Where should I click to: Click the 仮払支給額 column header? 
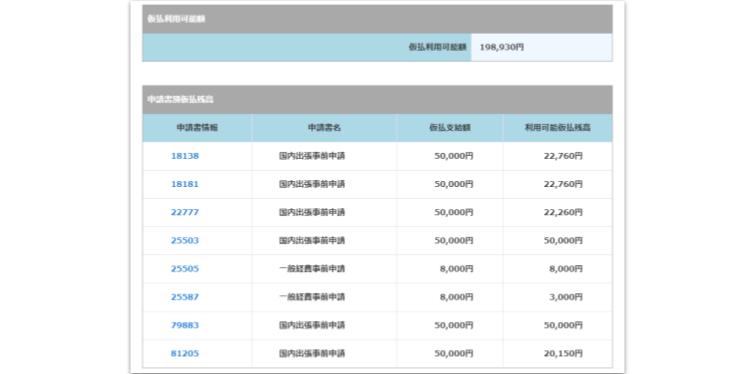450,128
